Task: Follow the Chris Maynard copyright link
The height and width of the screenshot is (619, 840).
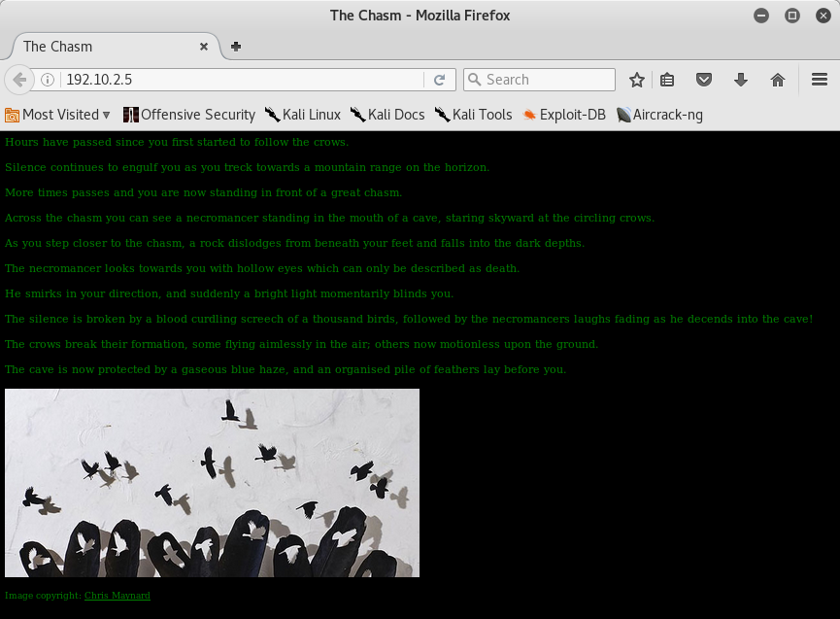Action: 118,595
